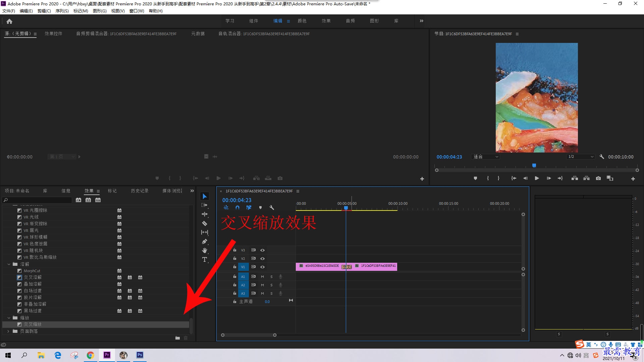Screen dimensions: 644x362
Task: Show hidden panel tabs chevron in project panel
Action: pyautogui.click(x=192, y=191)
